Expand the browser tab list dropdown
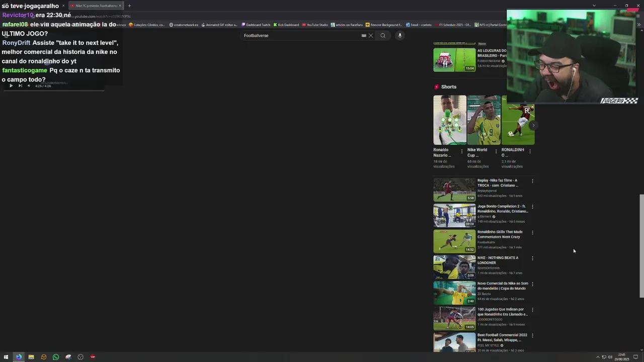Screen dimensions: 644x362 pyautogui.click(x=594, y=6)
